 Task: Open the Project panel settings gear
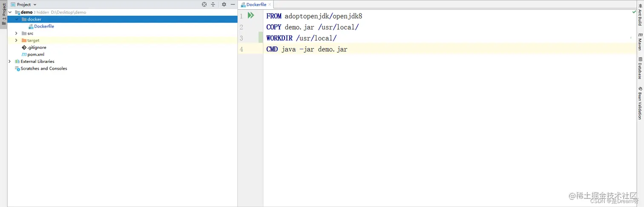224,4
